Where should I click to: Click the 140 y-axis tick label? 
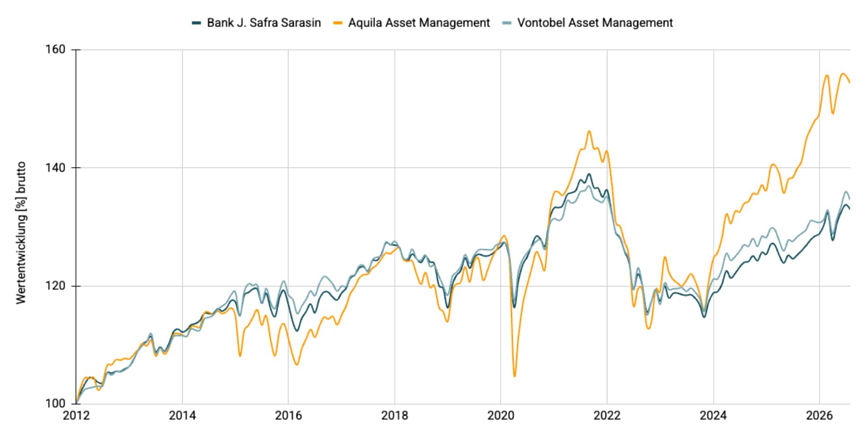click(x=55, y=168)
